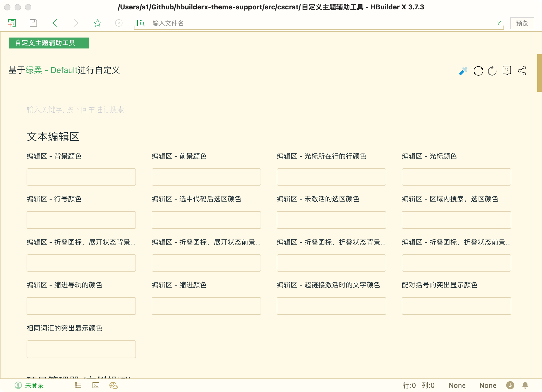Click the reset clockwise arrow icon
This screenshot has height=392, width=542.
pyautogui.click(x=492, y=71)
